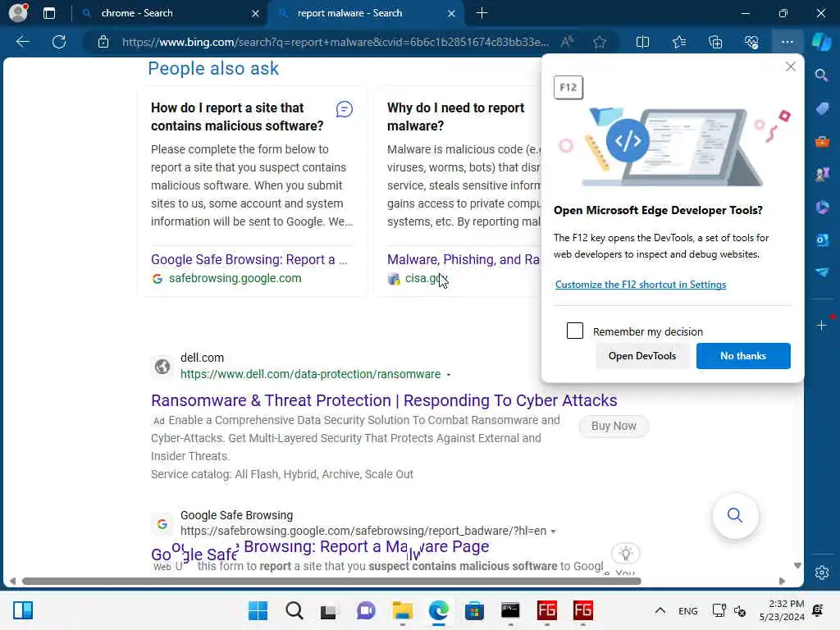Click the lightbulb feedback icon
This screenshot has height=630, width=840.
point(626,553)
